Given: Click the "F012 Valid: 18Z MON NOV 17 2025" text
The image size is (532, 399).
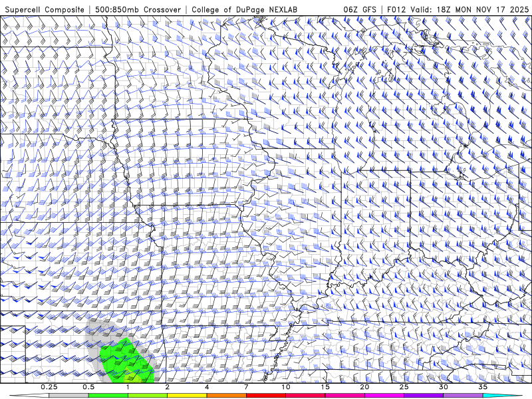Looking at the screenshot, I should [458, 9].
